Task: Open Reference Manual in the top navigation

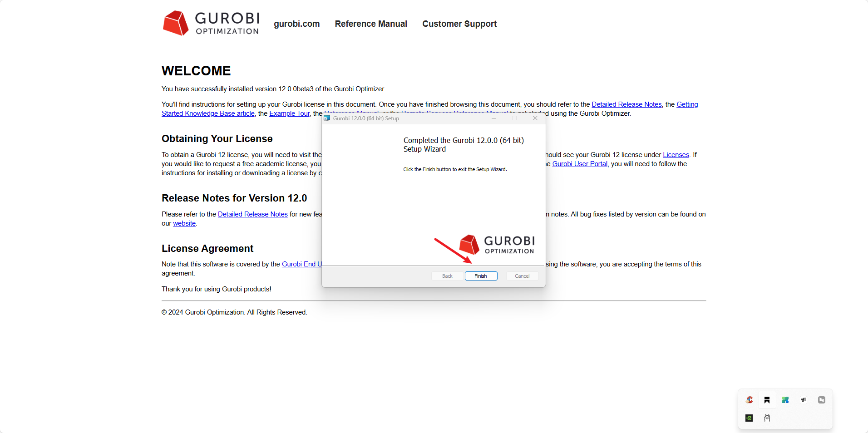Action: (x=371, y=24)
